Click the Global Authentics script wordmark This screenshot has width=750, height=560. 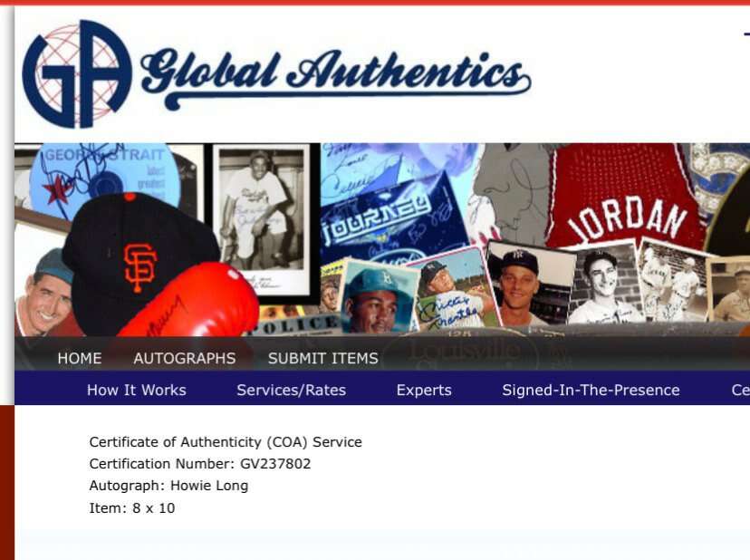click(x=336, y=79)
